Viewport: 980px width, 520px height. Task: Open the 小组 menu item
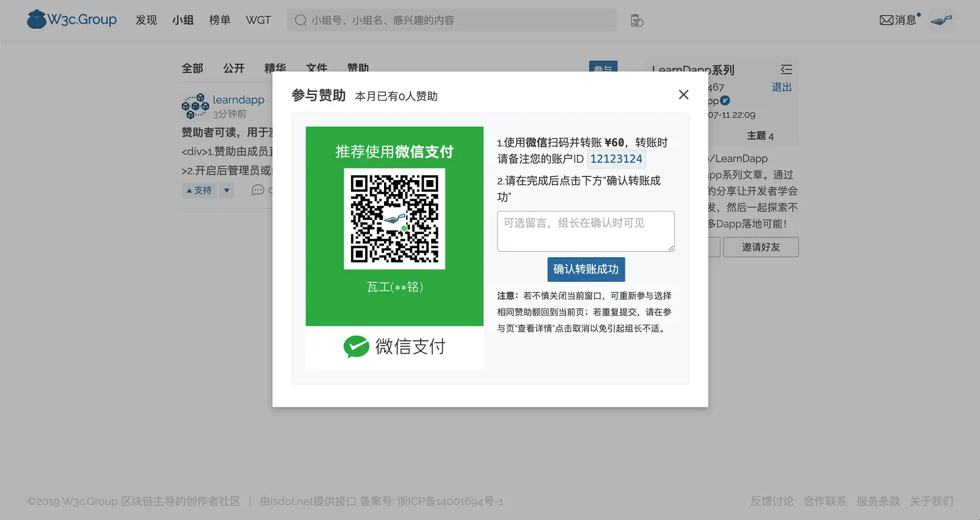point(183,20)
